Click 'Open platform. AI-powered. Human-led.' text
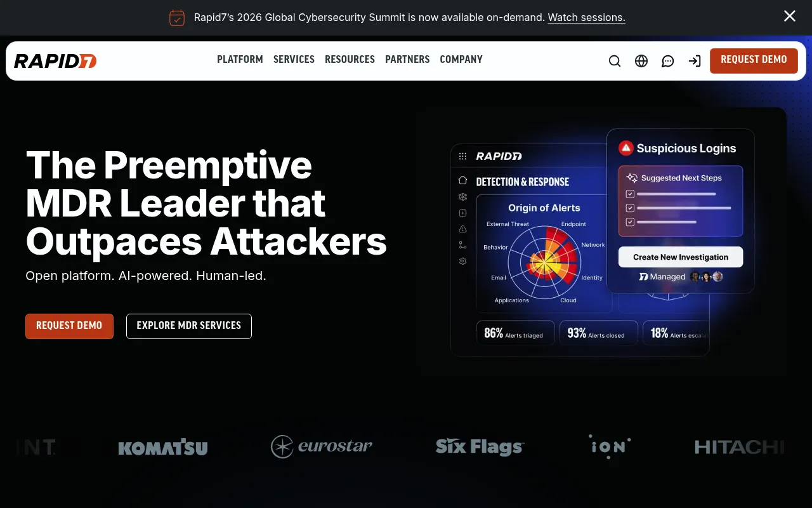The height and width of the screenshot is (508, 812). 146,276
